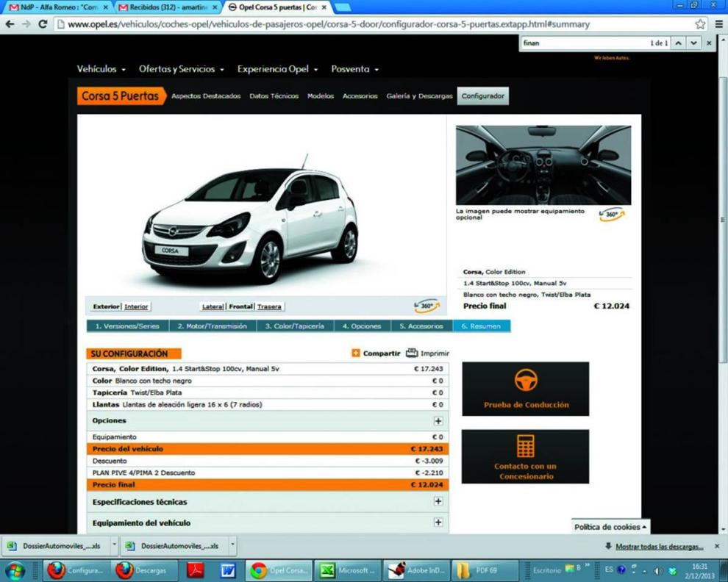The image size is (728, 582).
Task: Open second DossierAutomoviles download options arrow
Action: click(x=232, y=545)
